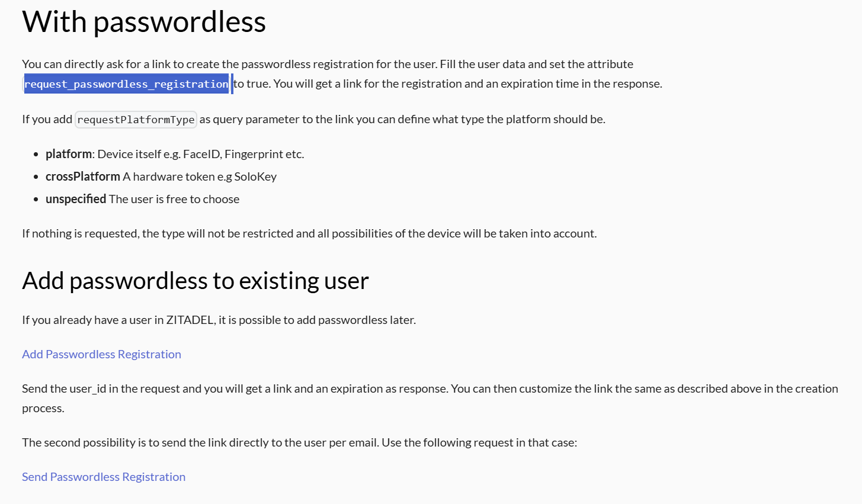Open the Send Passwordless Registration link

[x=104, y=477]
